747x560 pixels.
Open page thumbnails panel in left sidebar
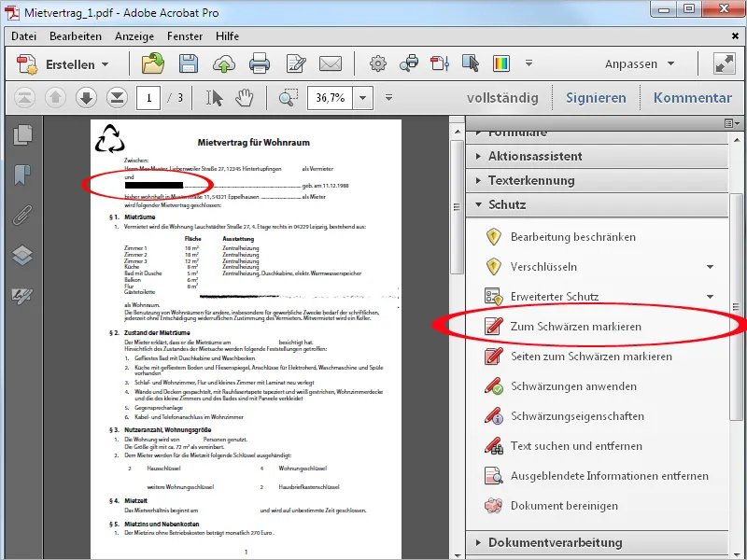[x=22, y=134]
